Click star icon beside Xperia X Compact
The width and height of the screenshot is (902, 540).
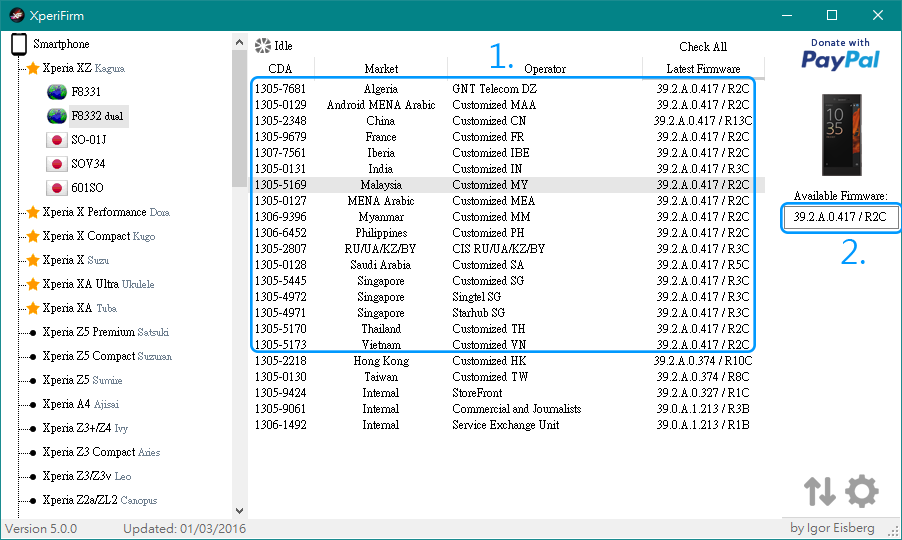point(33,236)
